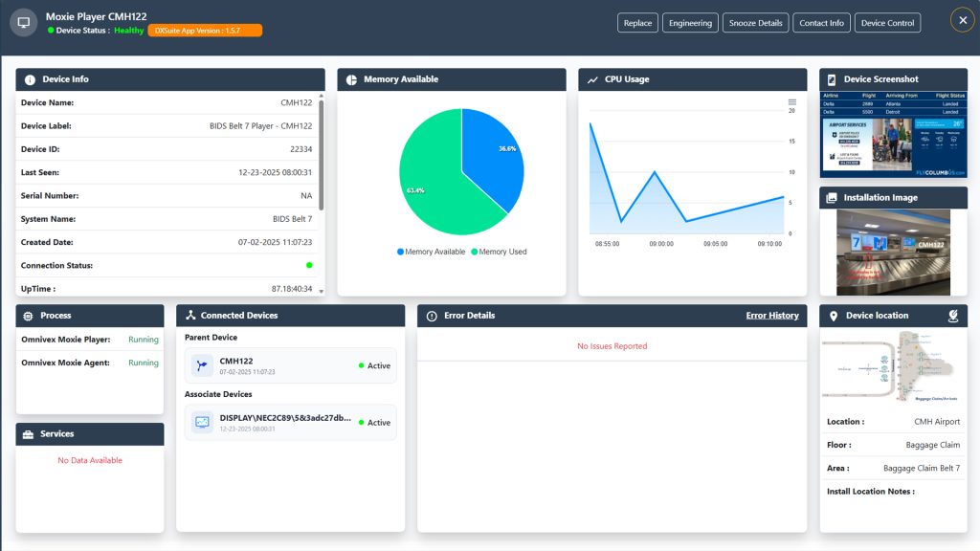The height and width of the screenshot is (551, 980).
Task: Open the Engineering menu button
Action: [690, 23]
